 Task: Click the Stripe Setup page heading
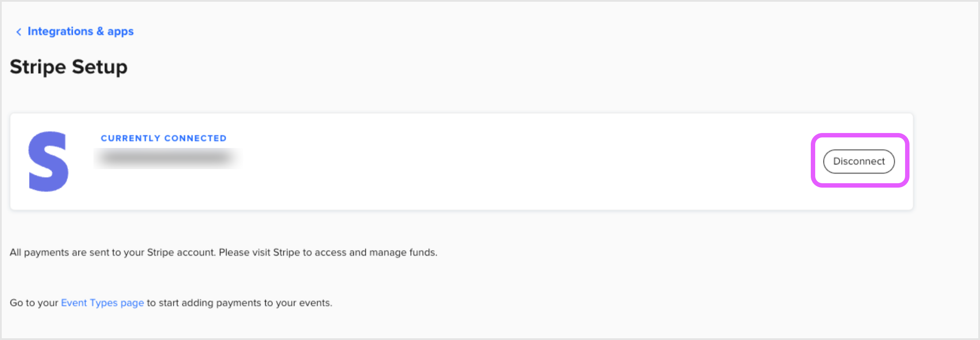[x=69, y=67]
